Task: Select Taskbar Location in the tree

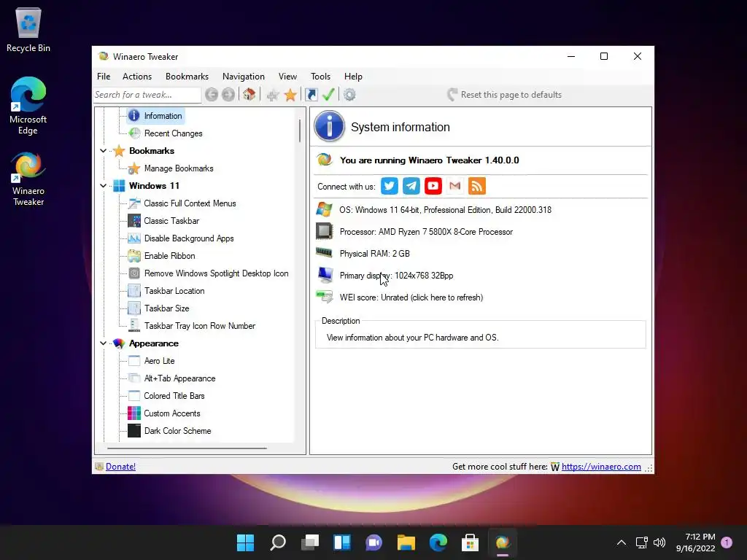Action: pyautogui.click(x=174, y=291)
